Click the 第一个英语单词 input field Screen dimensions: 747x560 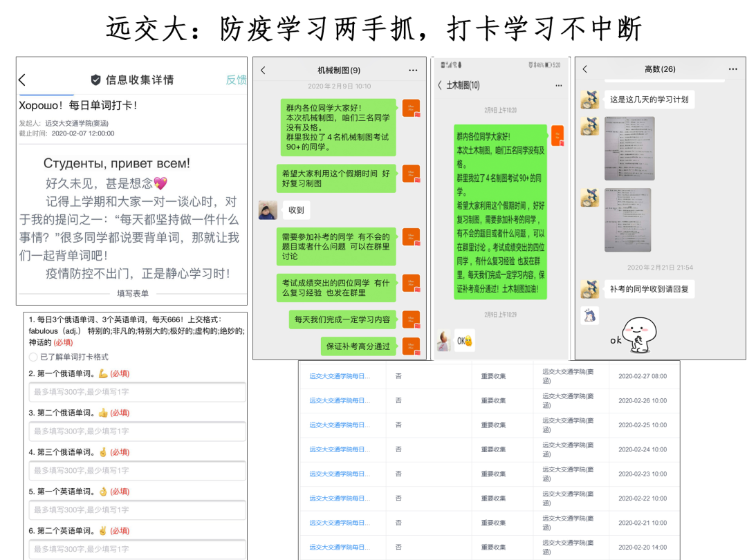point(137,510)
